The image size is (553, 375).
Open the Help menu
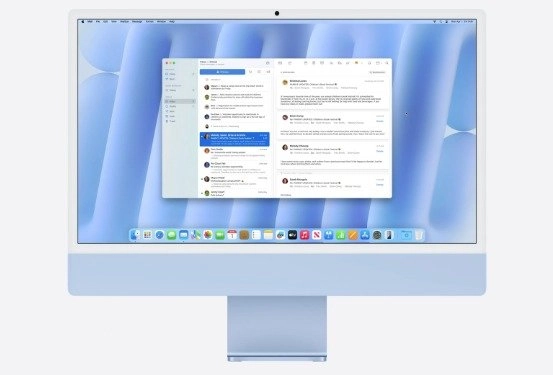(172, 22)
